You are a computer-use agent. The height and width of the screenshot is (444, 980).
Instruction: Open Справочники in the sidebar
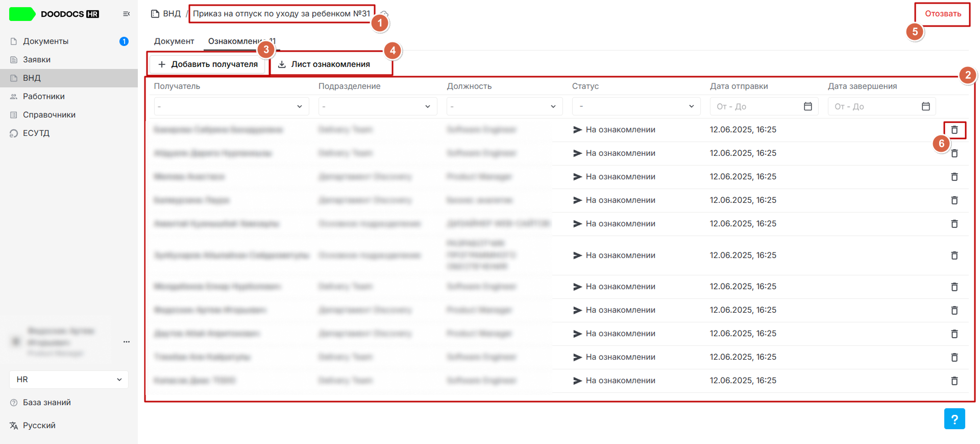[x=69, y=115]
